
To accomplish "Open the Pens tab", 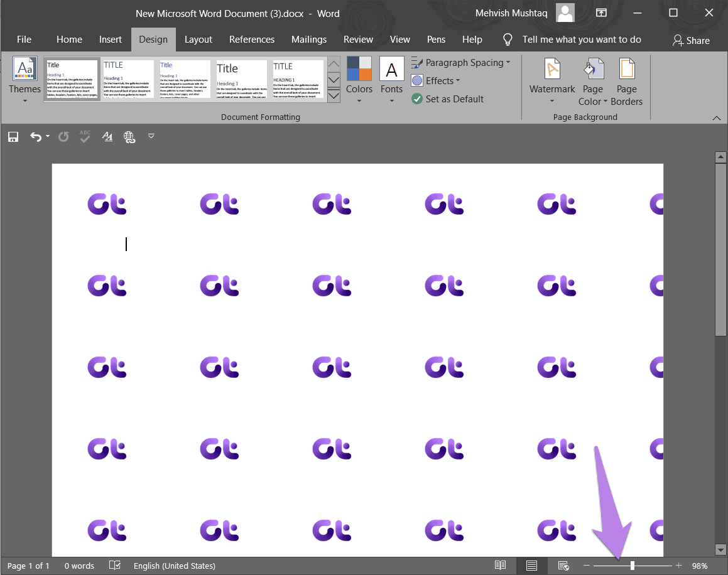I will pyautogui.click(x=436, y=40).
